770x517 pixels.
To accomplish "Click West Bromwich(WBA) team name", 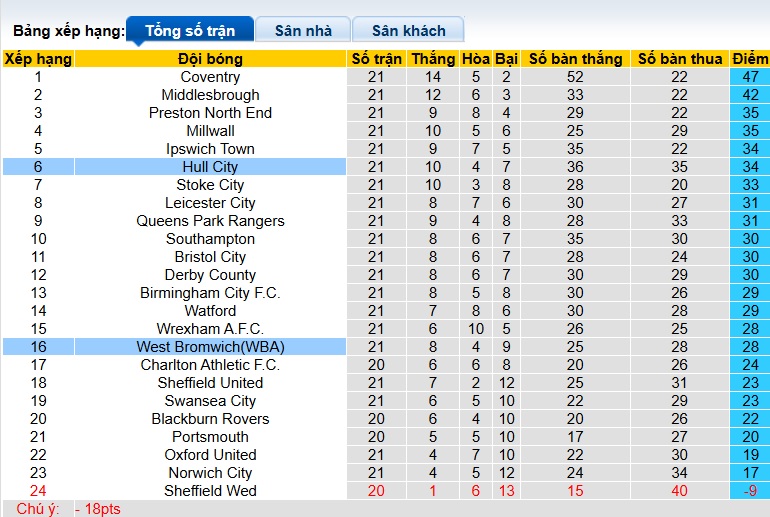I will point(210,347).
